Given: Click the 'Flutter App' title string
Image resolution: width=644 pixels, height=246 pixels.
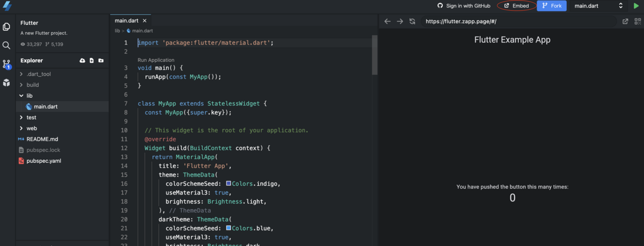Looking at the screenshot, I should (207, 166).
